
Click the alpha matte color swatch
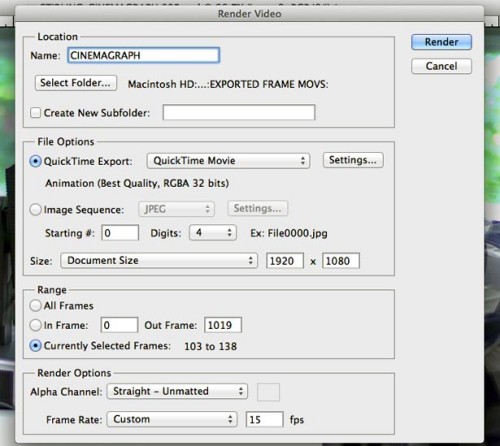[x=268, y=392]
